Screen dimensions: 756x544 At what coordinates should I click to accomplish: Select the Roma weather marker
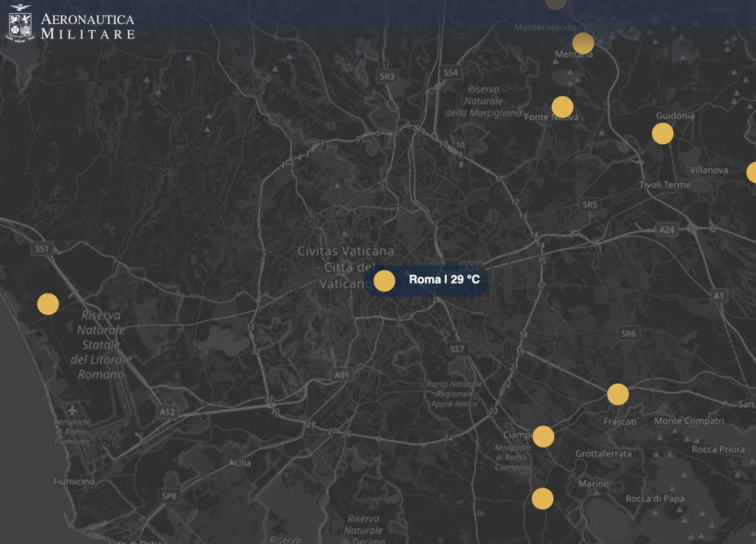tap(385, 280)
